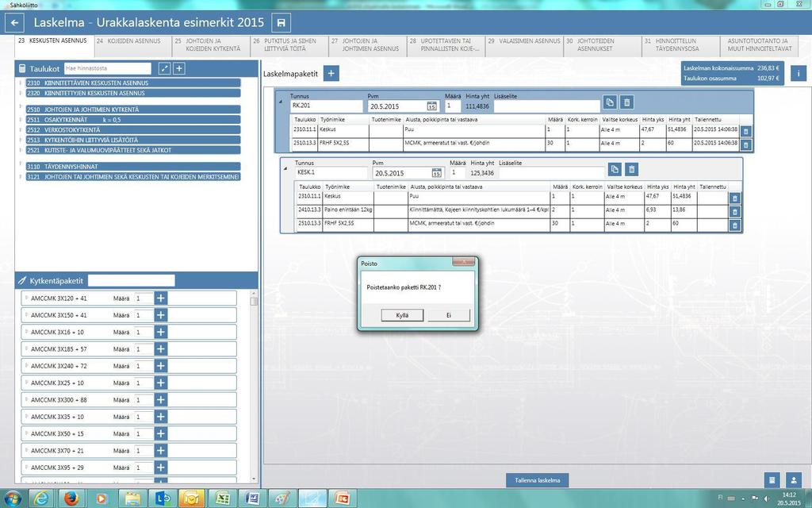The image size is (812, 508).
Task: Open the Valitse korkeus dropdown in KESK.1 Keskus row
Action: pos(624,198)
